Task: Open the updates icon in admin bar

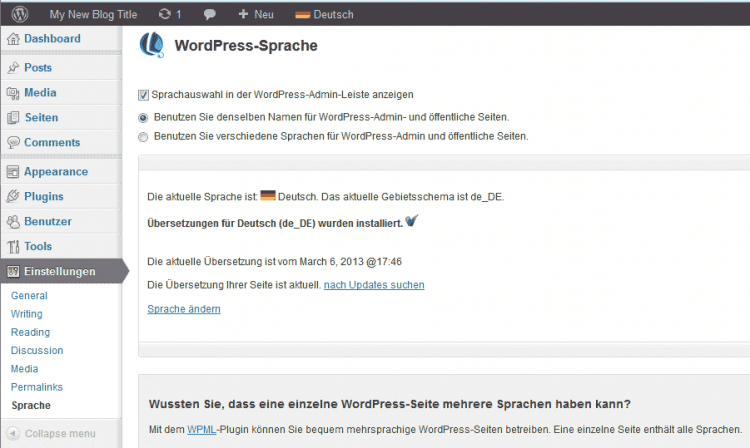Action: tap(164, 15)
